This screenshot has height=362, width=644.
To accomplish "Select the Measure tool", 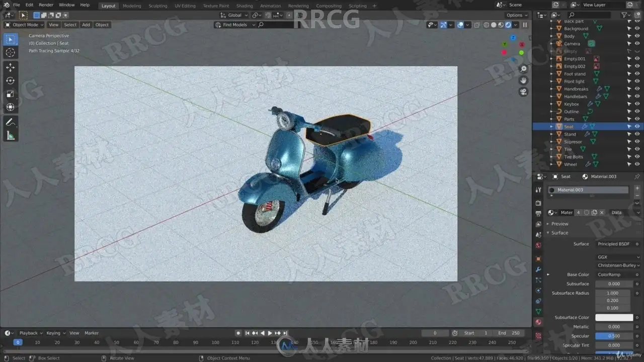I will [x=11, y=136].
